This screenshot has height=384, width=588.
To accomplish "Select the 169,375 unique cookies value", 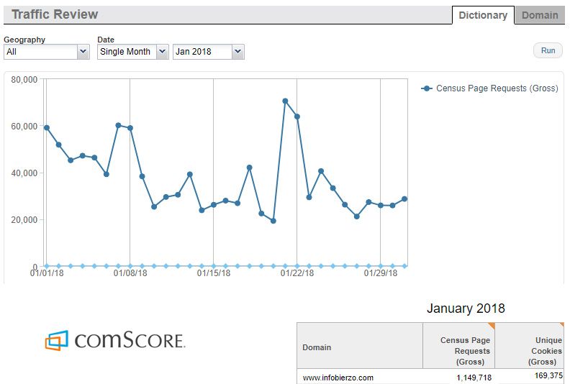I will (544, 375).
